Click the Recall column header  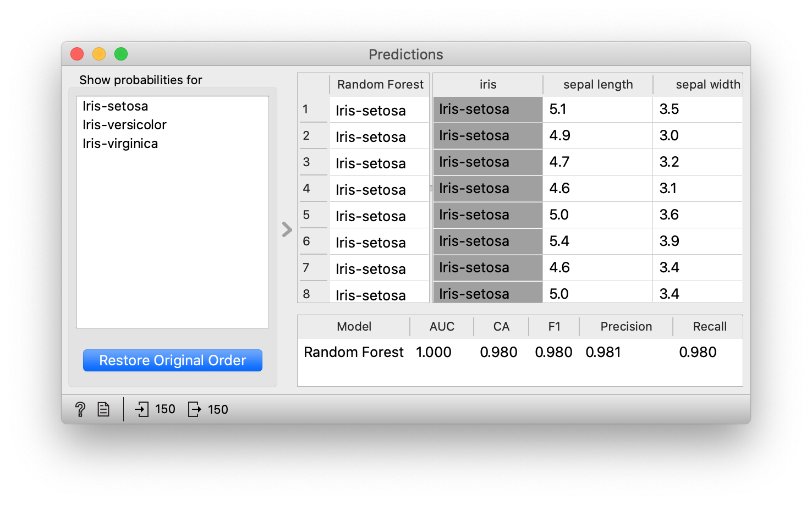708,327
